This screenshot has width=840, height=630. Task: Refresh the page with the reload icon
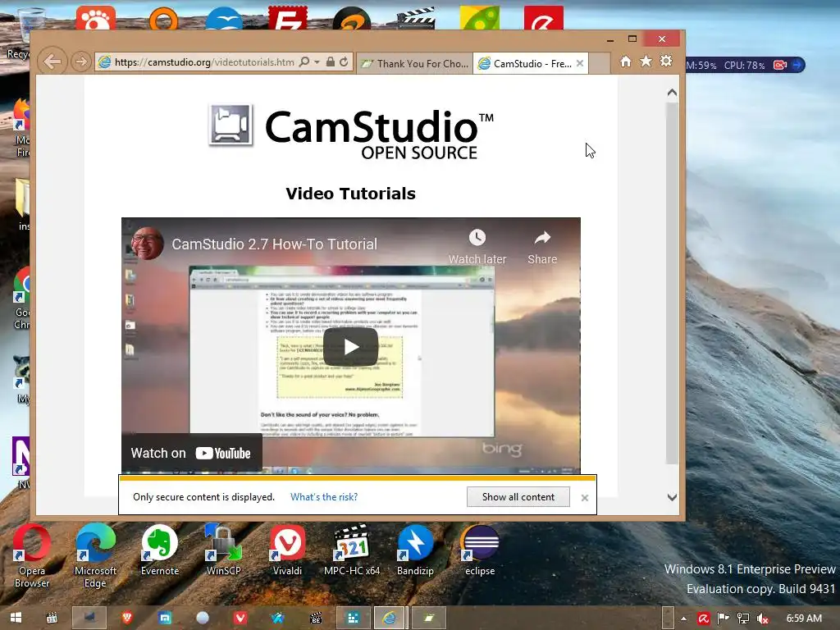pos(344,62)
